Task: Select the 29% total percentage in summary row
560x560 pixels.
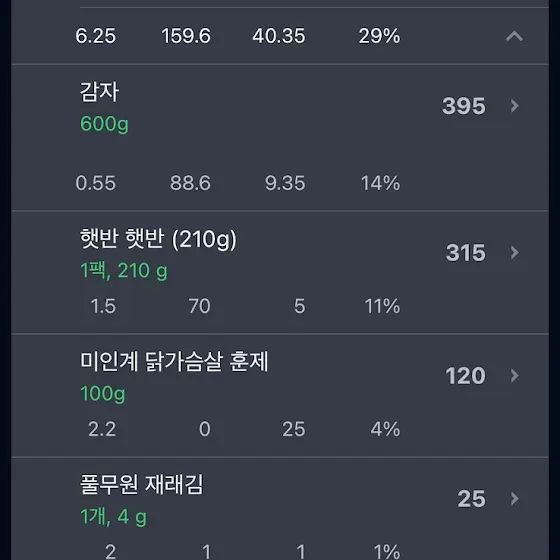Action: point(379,36)
